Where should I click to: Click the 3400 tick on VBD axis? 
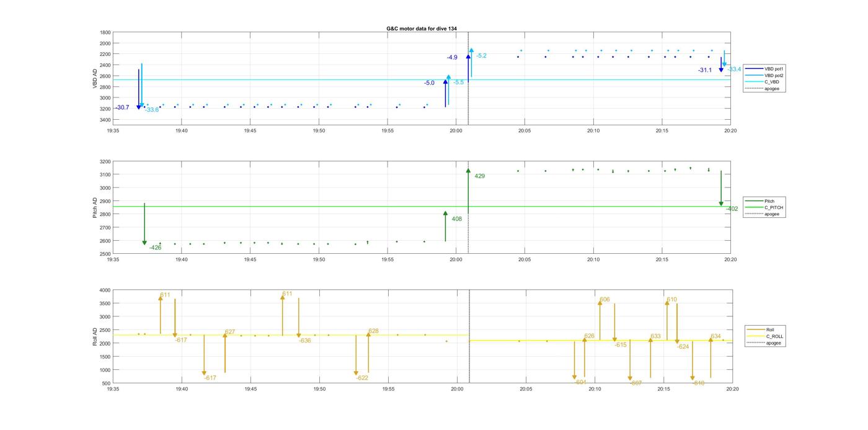[x=105, y=119]
